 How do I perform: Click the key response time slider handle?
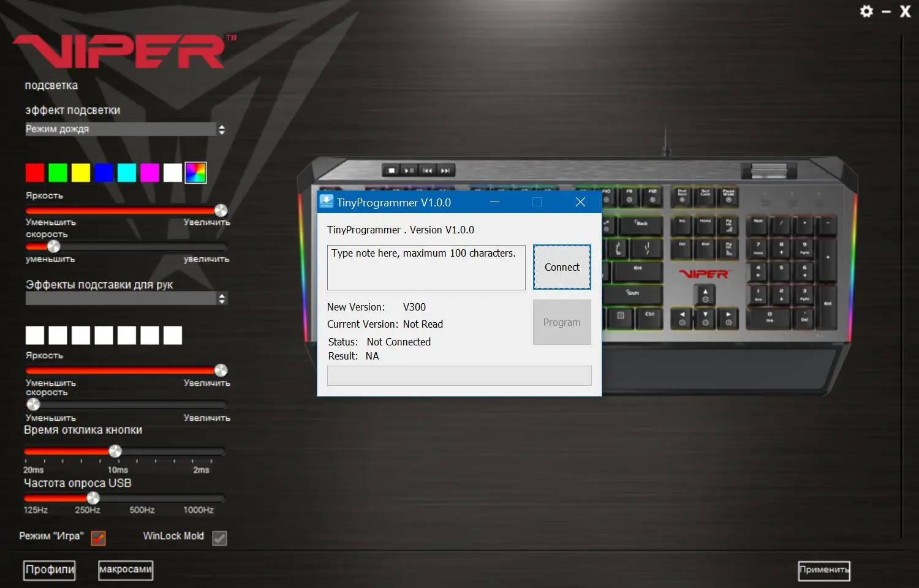pyautogui.click(x=115, y=451)
